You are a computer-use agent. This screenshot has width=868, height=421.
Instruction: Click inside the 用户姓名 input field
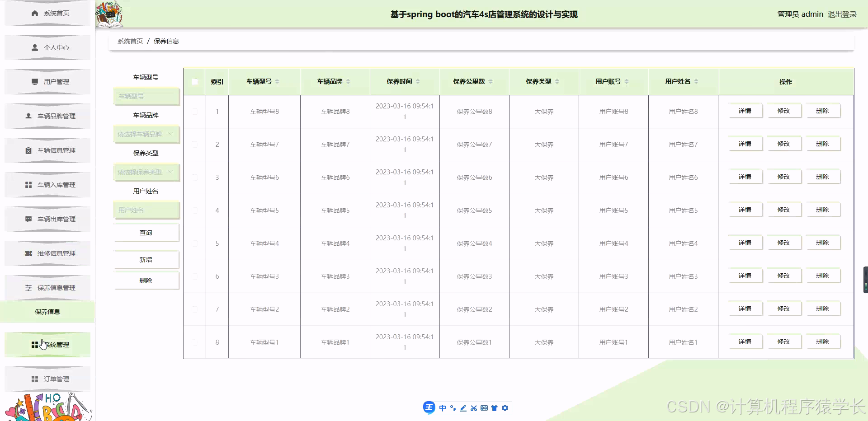tap(146, 210)
